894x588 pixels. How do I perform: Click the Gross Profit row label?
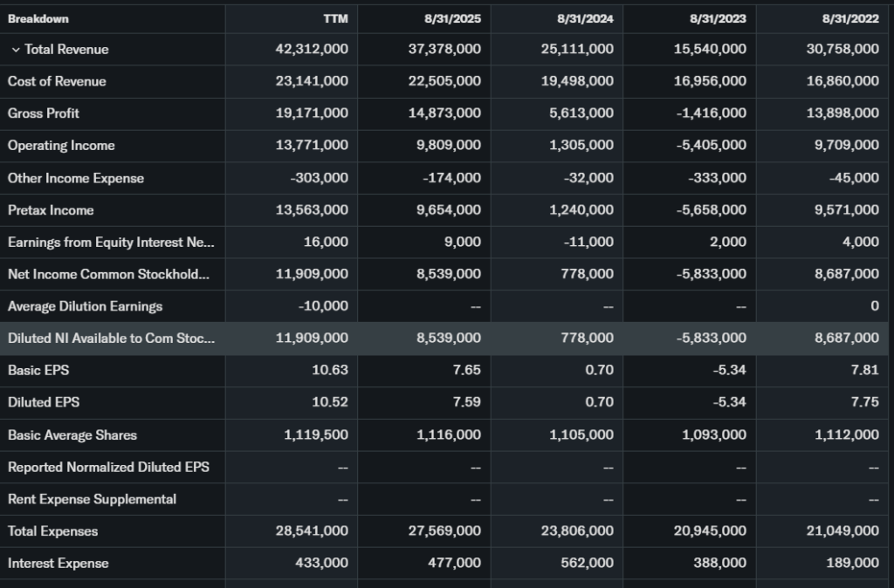[44, 113]
